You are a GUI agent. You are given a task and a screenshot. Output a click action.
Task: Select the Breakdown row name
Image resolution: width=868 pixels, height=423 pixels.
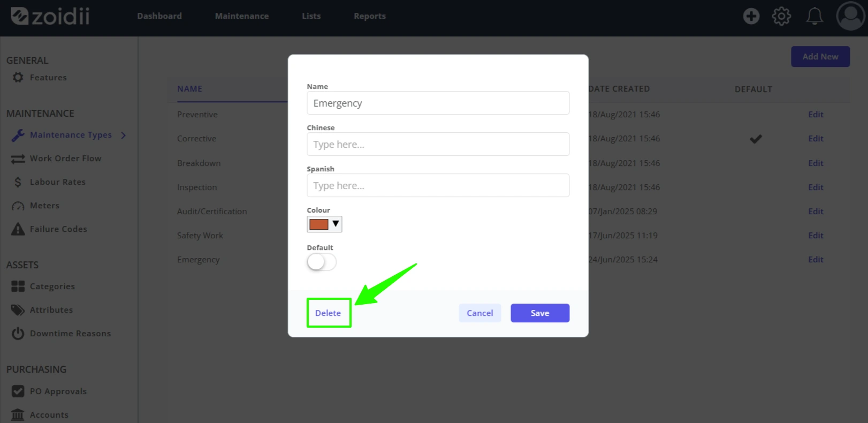199,163
